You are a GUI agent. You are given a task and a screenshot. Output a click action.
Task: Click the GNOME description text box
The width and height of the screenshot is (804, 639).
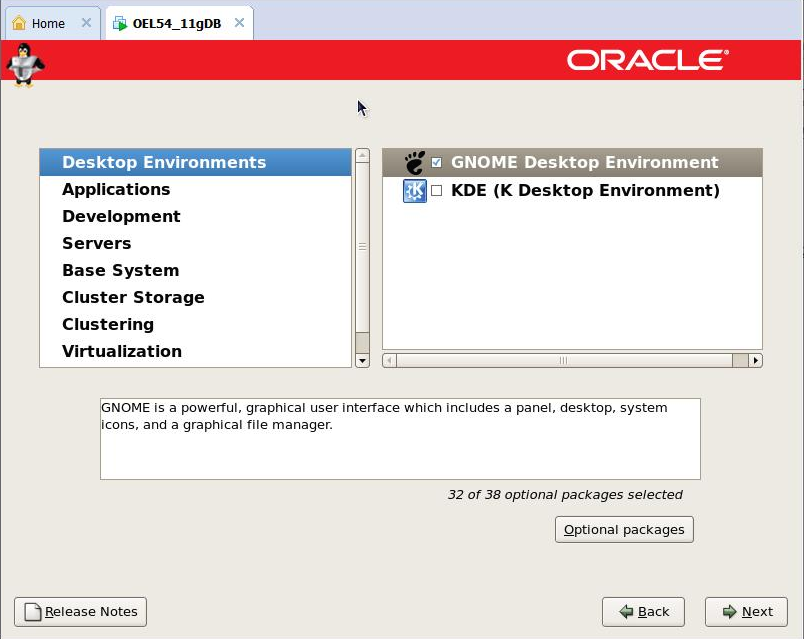pyautogui.click(x=400, y=439)
